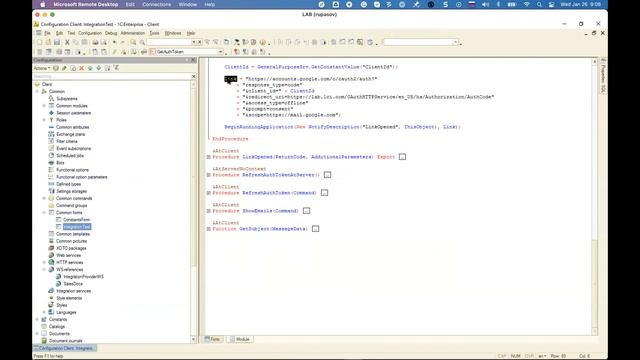Expand the RefreshAuthTokenAtServer procedure

click(x=209, y=175)
